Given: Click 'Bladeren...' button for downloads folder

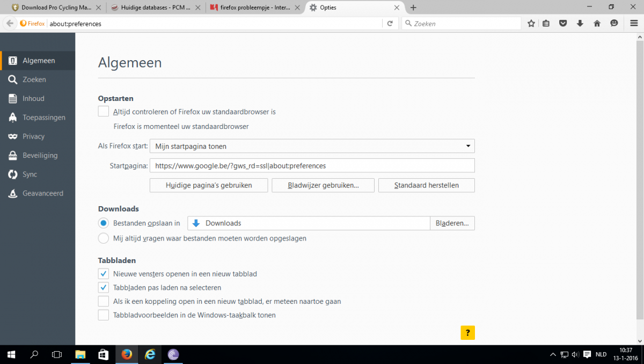Looking at the screenshot, I should coord(452,223).
